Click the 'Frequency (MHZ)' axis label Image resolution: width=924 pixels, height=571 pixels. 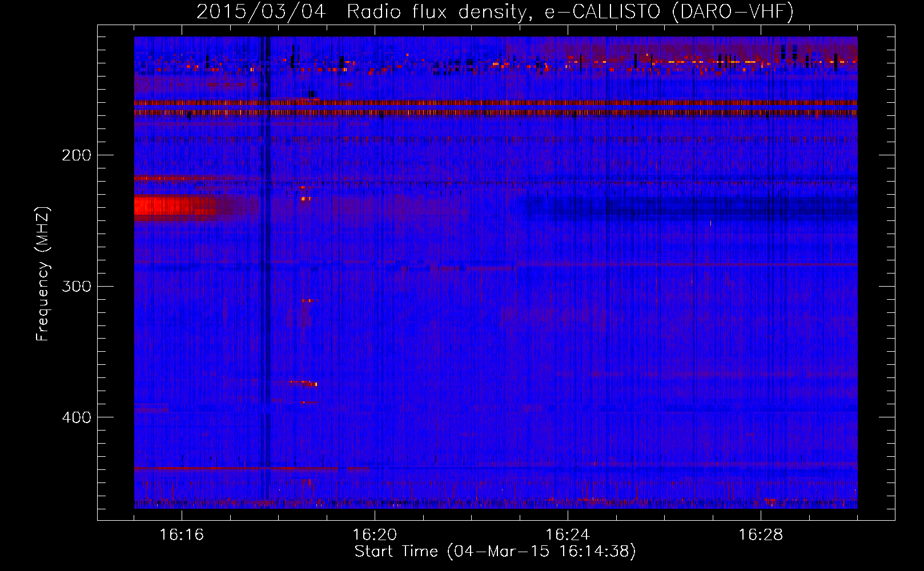click(42, 274)
